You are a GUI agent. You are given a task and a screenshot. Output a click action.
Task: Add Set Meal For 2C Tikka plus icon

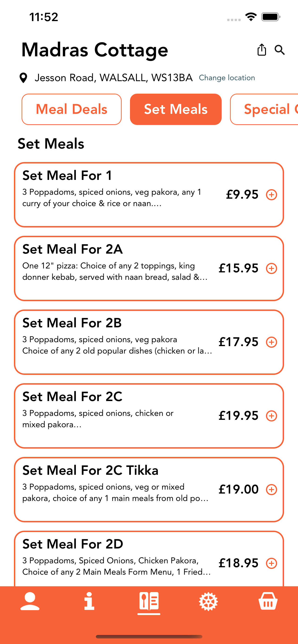[272, 490]
